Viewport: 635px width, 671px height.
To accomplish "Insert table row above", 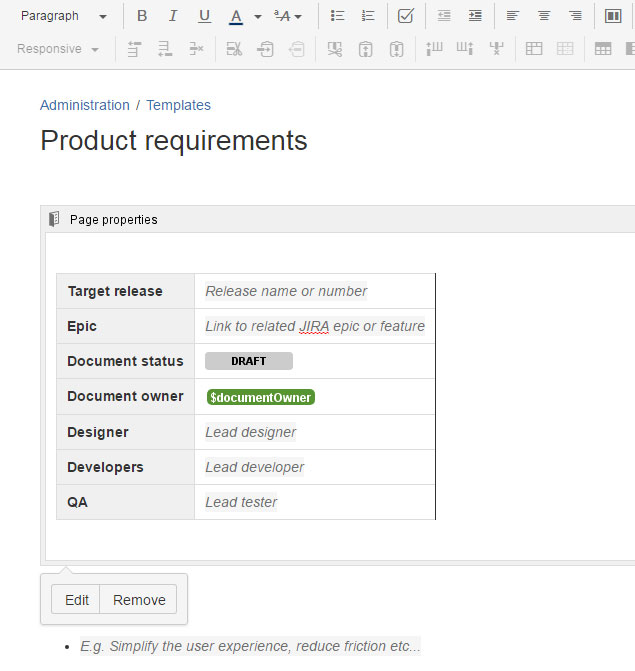I will tap(134, 49).
